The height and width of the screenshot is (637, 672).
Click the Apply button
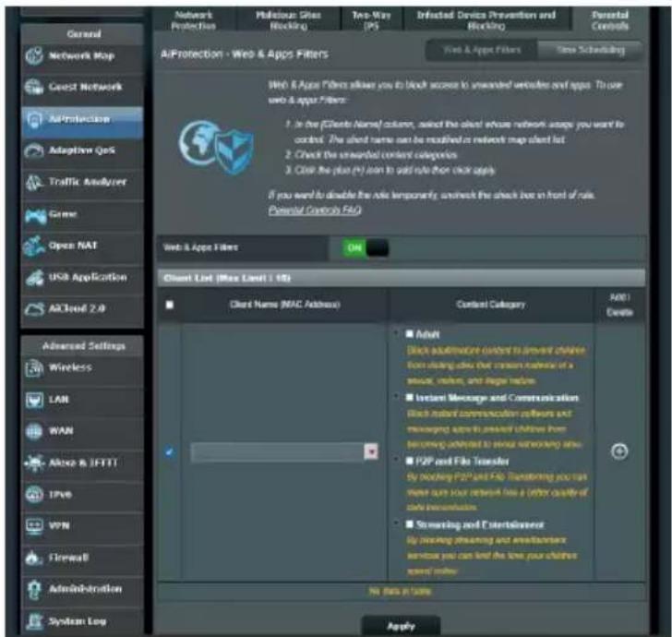point(401,626)
